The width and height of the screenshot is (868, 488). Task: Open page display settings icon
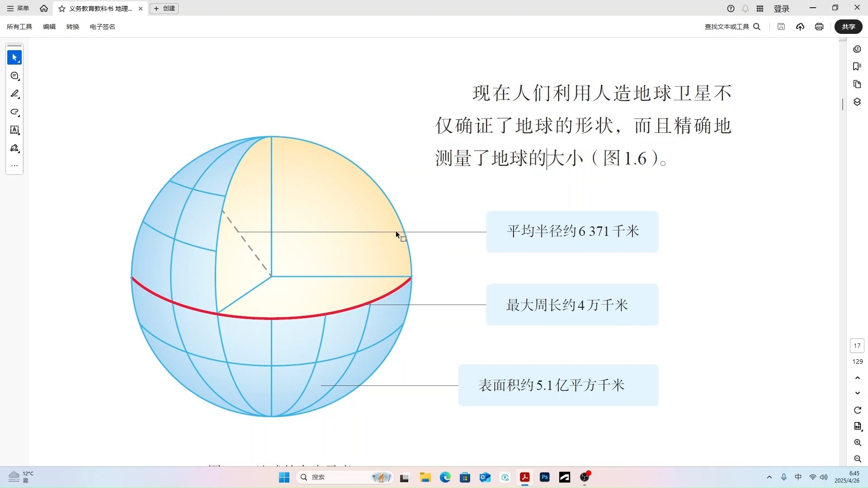coord(858,426)
